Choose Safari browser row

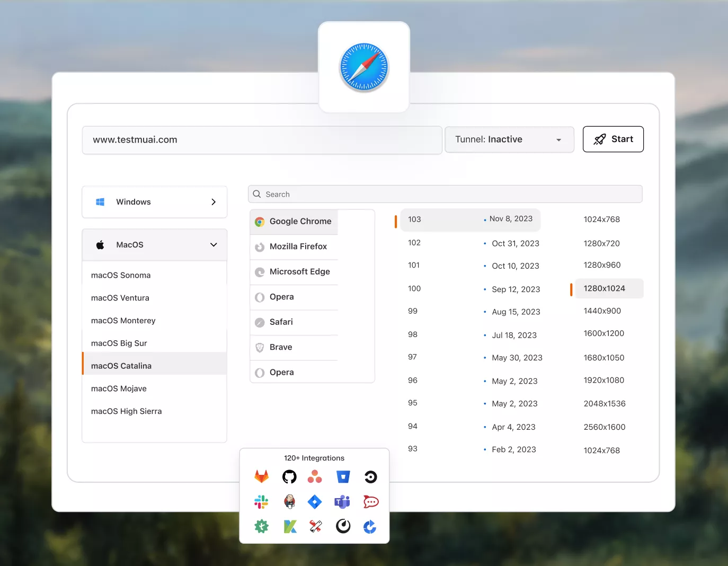click(294, 322)
